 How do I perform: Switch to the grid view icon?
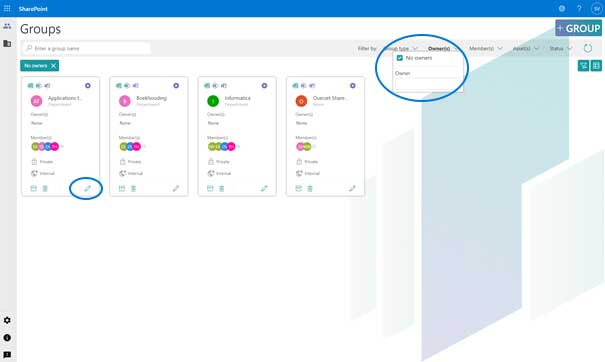pos(596,66)
